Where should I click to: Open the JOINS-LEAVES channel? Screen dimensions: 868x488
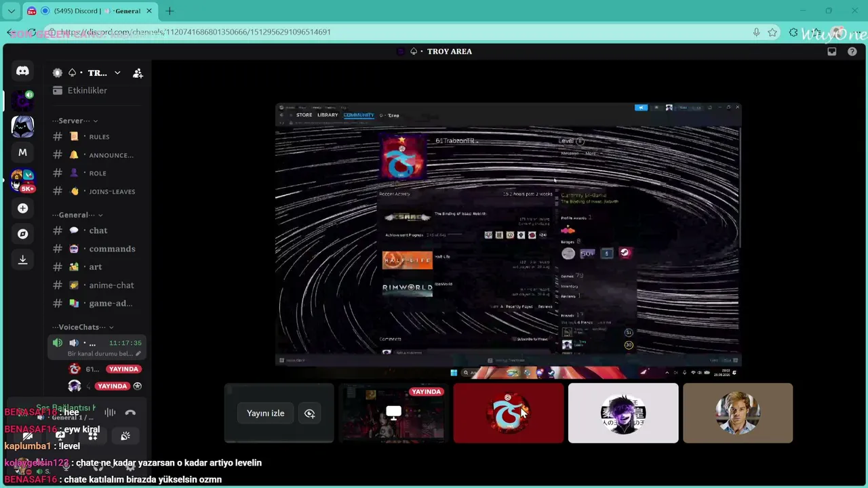coord(98,192)
